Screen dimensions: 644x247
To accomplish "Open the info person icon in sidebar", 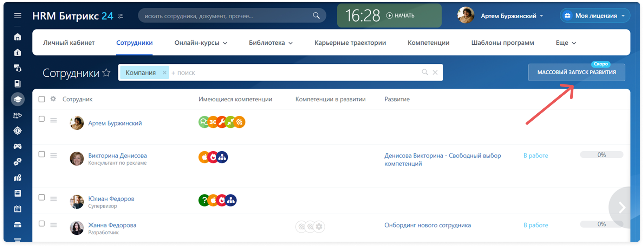I will pyautogui.click(x=18, y=52).
